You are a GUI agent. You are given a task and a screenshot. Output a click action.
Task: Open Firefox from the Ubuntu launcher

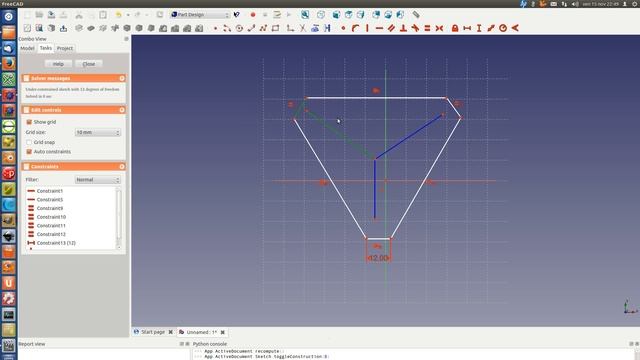point(9,63)
